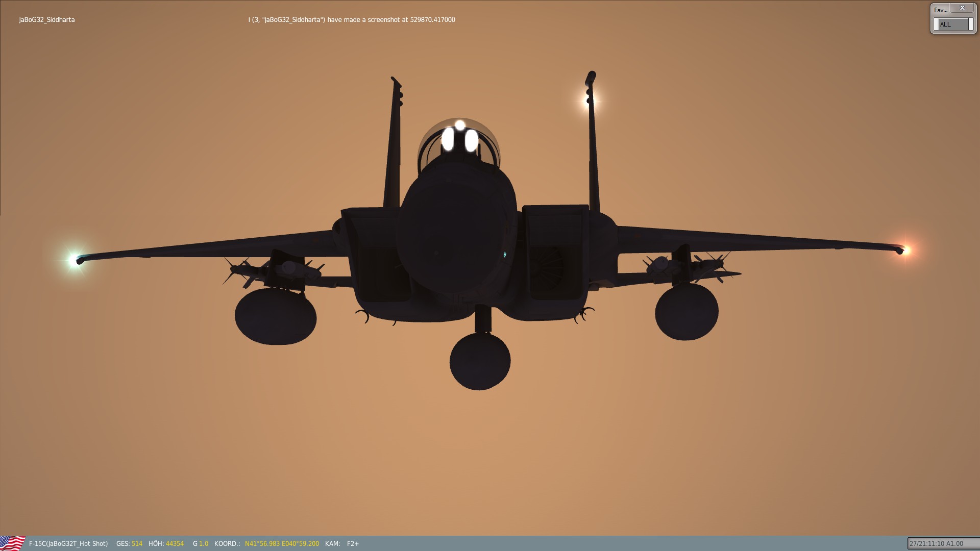The height and width of the screenshot is (551, 980).
Task: Click the screenshot notification message
Action: tap(352, 20)
